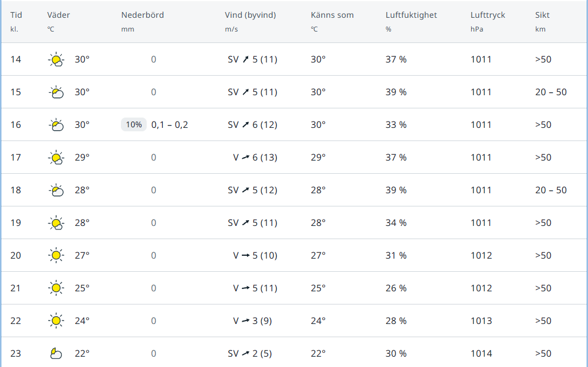This screenshot has width=588, height=367.
Task: Click the wind arrow in the 17 row
Action: point(246,157)
